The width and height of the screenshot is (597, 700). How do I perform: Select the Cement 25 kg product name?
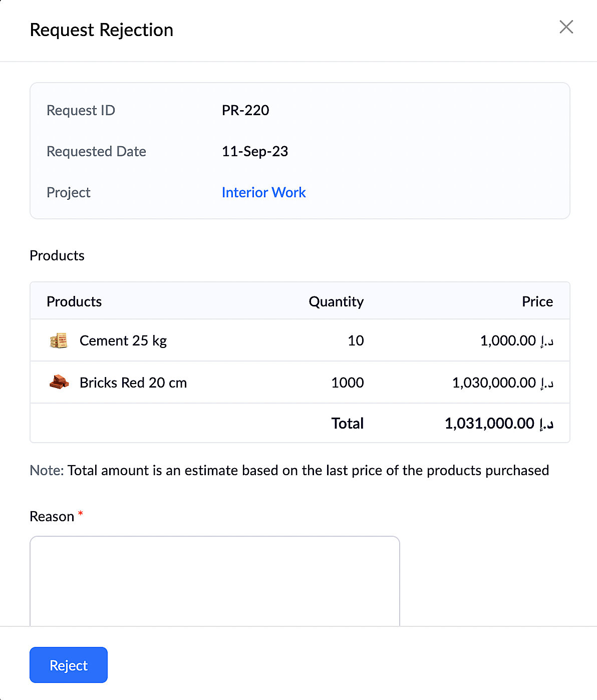(123, 340)
